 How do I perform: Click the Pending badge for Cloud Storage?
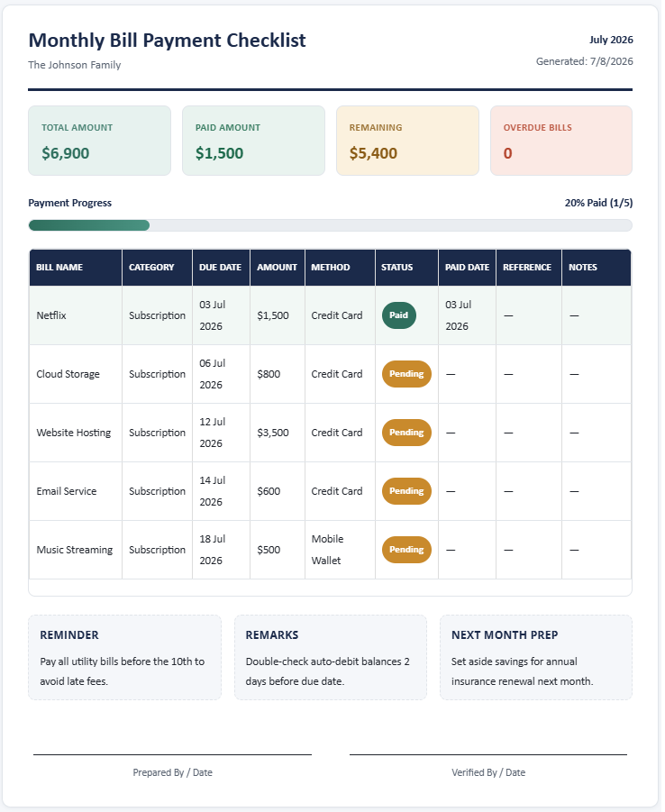(406, 374)
